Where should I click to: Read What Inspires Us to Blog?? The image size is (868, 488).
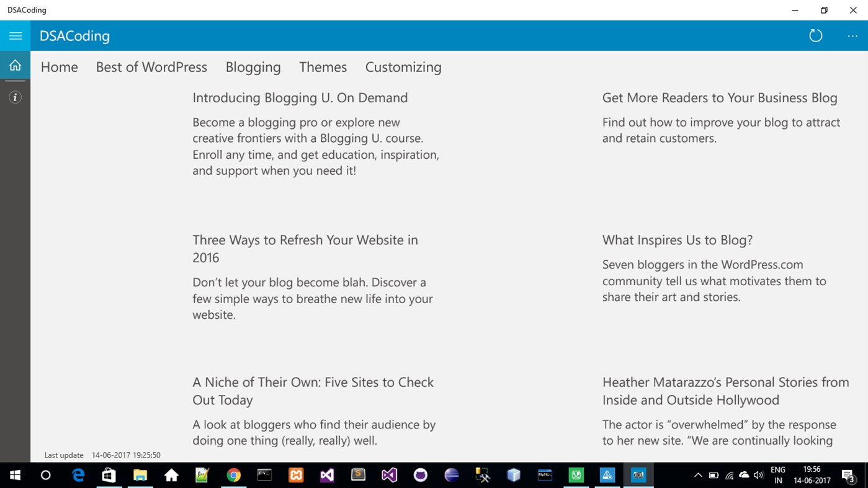coord(677,239)
